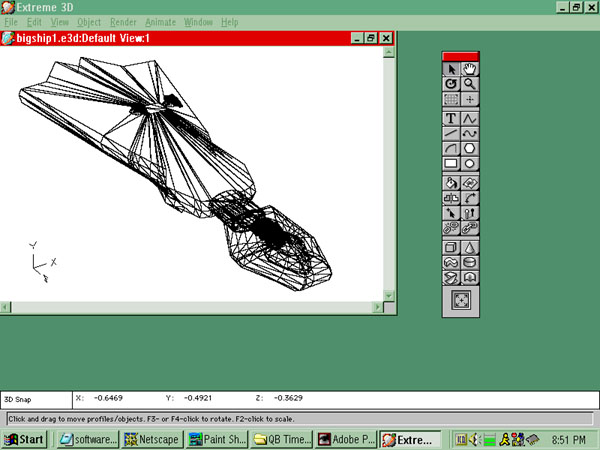Open the Object menu
600x450 pixels.
point(89,22)
